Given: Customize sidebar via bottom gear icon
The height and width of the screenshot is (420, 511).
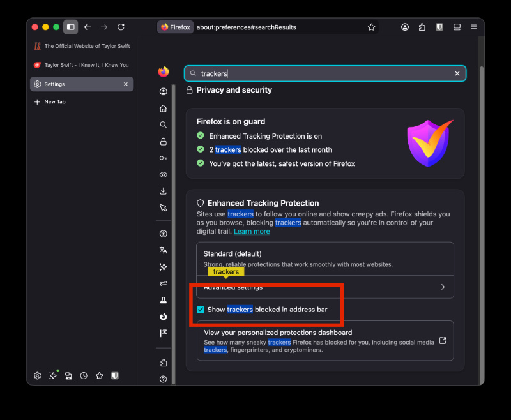Looking at the screenshot, I should pos(38,376).
